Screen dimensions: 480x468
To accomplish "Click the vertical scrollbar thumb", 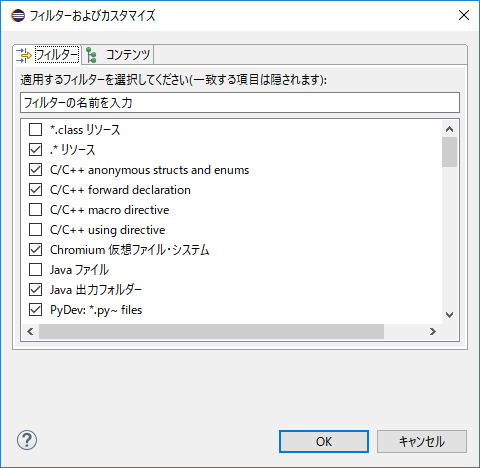I will (449, 152).
